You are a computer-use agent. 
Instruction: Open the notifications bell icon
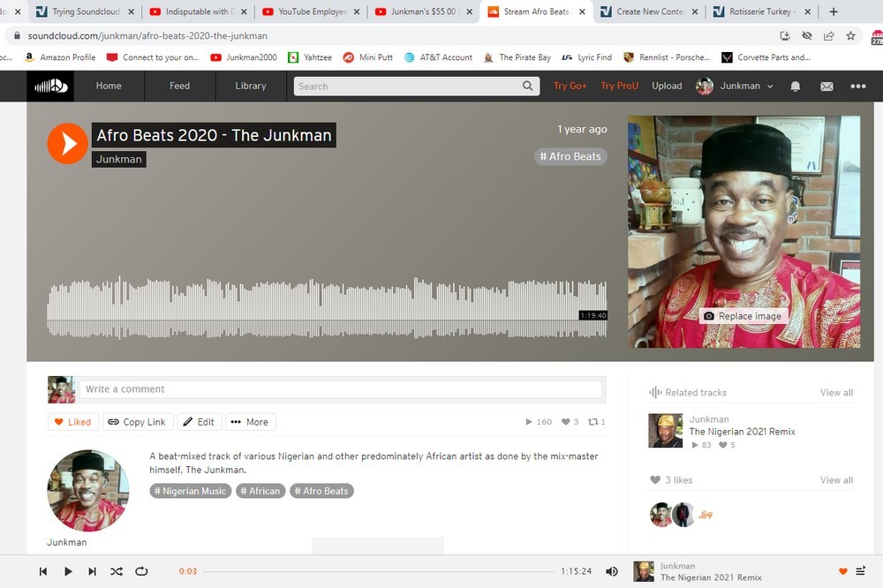click(x=795, y=87)
